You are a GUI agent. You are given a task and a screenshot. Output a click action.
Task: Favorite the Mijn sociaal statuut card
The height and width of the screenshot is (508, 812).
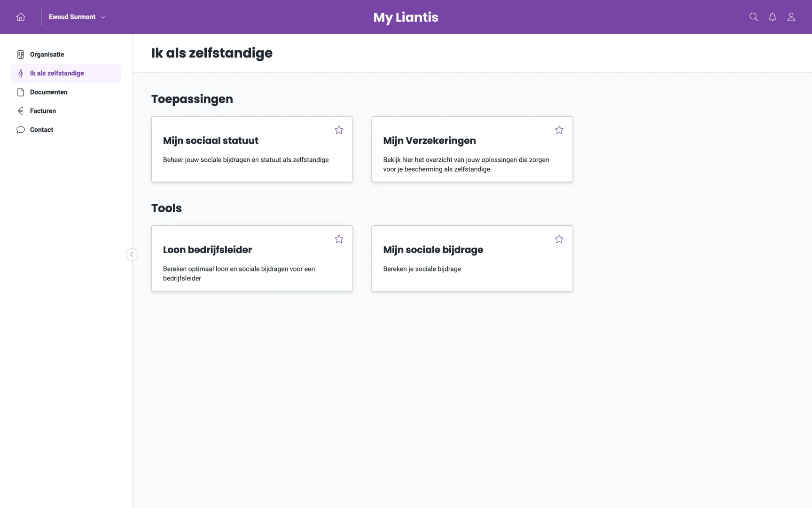tap(339, 130)
